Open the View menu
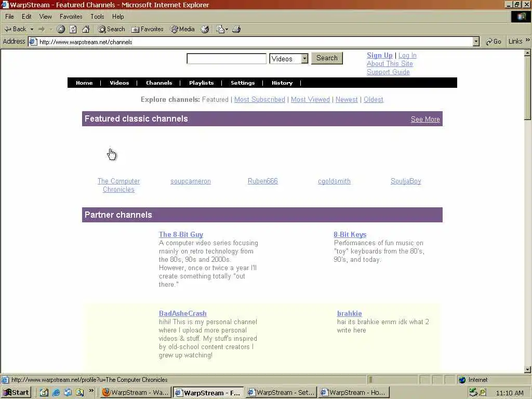The image size is (532, 399). coord(46,16)
